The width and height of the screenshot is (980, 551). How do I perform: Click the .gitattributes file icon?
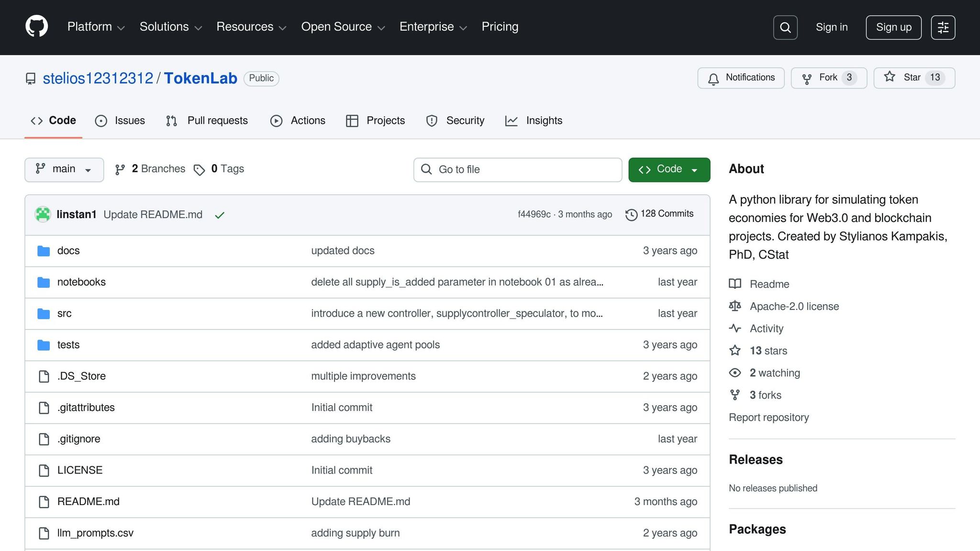44,408
